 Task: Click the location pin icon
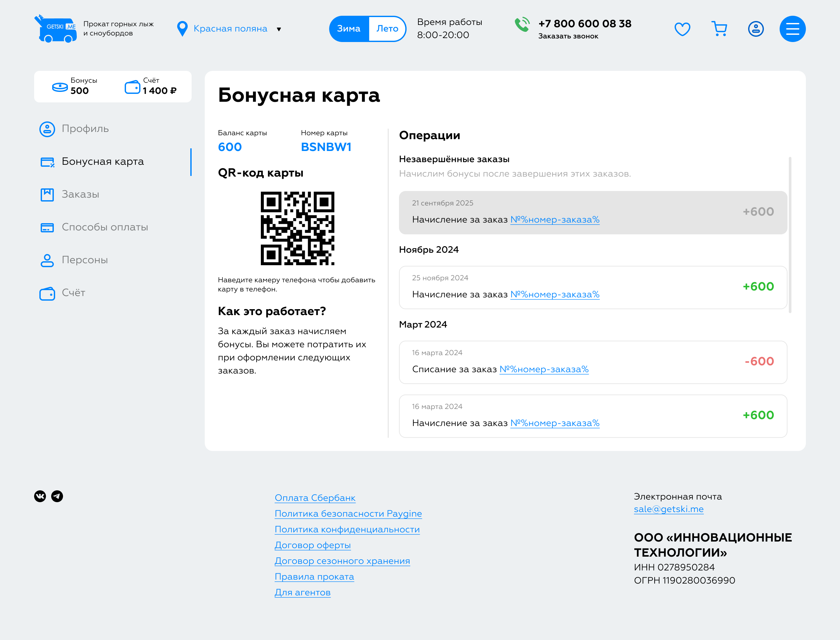pyautogui.click(x=182, y=29)
